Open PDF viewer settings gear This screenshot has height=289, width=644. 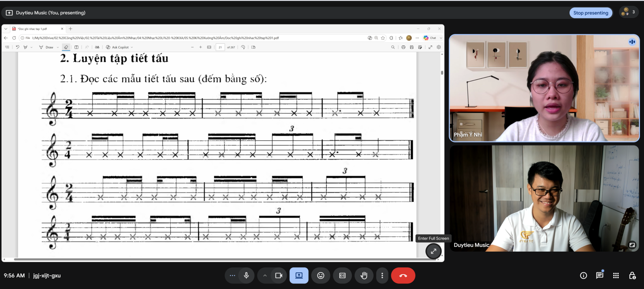tap(439, 47)
